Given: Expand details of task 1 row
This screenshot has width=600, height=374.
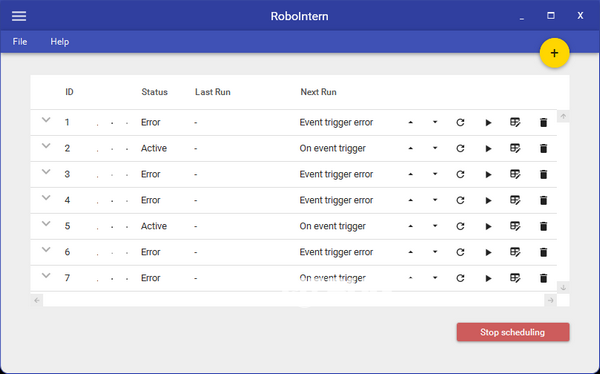Looking at the screenshot, I should coord(46,120).
